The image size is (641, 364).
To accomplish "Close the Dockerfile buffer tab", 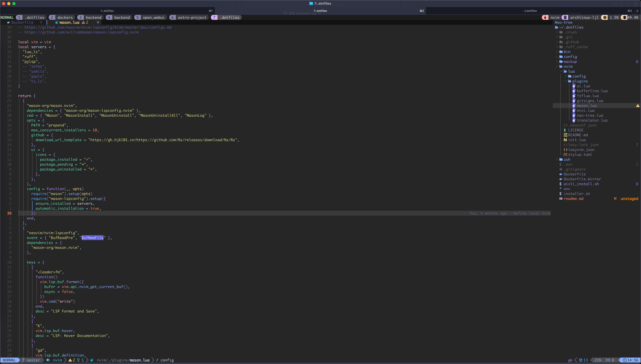I will tap(41, 23).
